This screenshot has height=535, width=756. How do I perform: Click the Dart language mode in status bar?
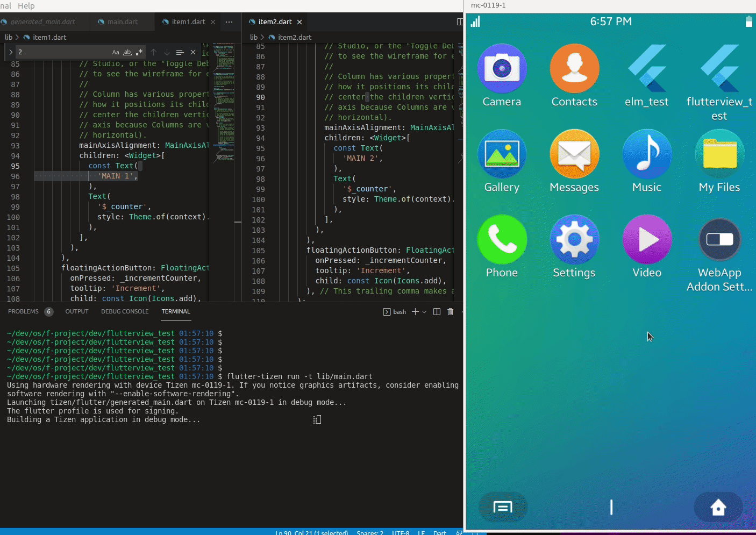[x=440, y=532]
